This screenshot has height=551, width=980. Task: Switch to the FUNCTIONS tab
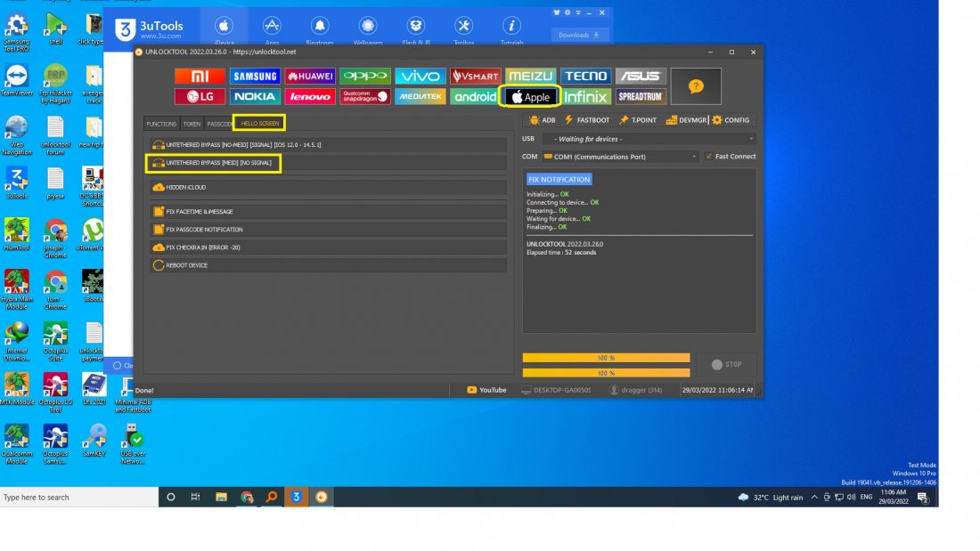161,124
